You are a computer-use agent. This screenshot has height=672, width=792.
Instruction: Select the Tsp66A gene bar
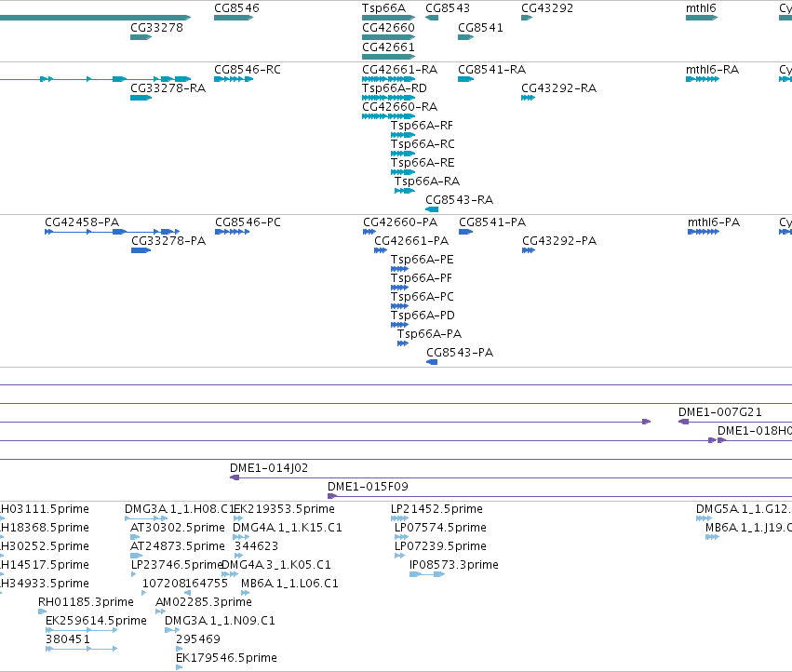388,18
